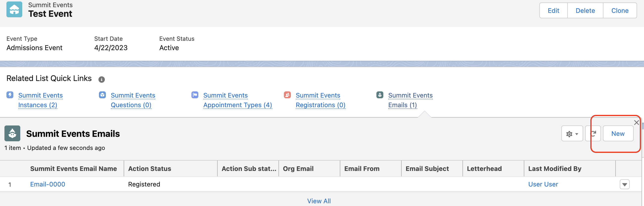Click the Active event status value
This screenshot has height=206, width=644.
[x=169, y=48]
